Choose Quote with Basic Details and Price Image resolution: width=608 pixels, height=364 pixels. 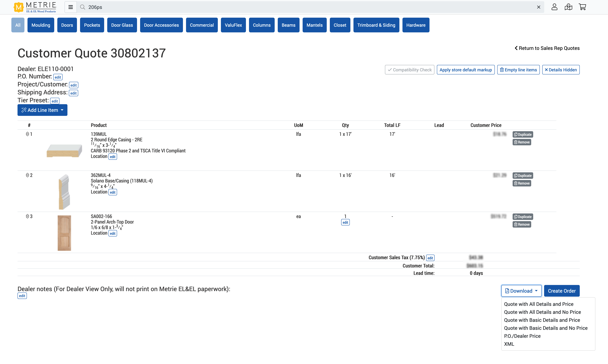coord(542,320)
